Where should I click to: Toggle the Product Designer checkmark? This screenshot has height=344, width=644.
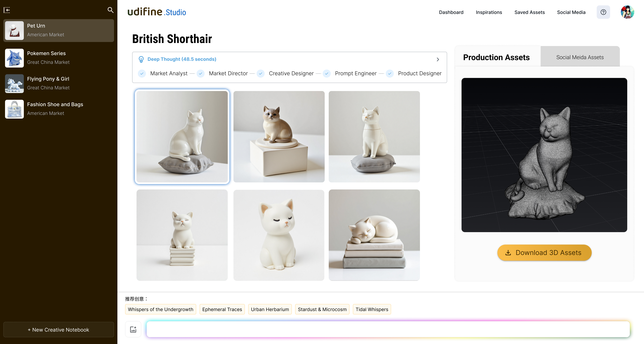(390, 74)
